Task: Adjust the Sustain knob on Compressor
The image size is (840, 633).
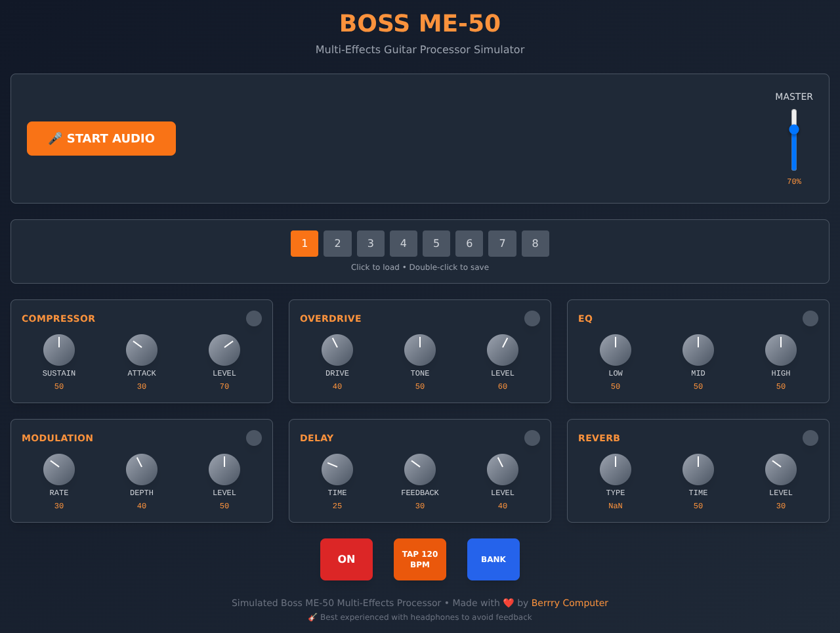Action: coord(59,349)
